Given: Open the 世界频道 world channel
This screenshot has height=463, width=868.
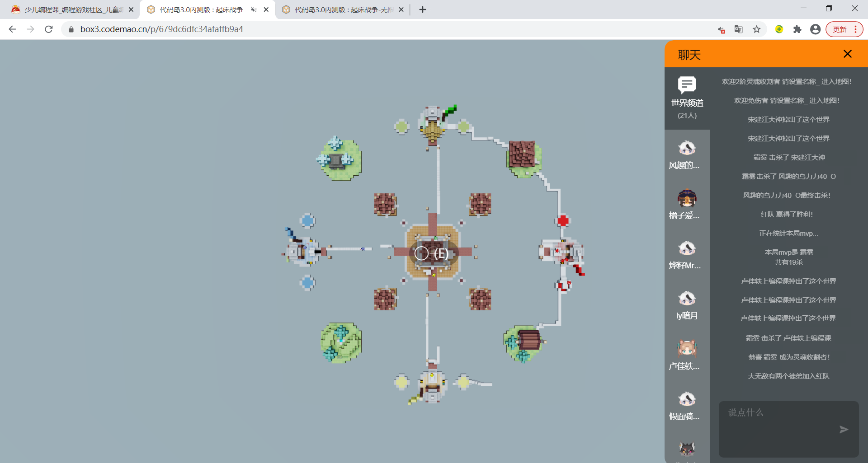Looking at the screenshot, I should (x=687, y=98).
